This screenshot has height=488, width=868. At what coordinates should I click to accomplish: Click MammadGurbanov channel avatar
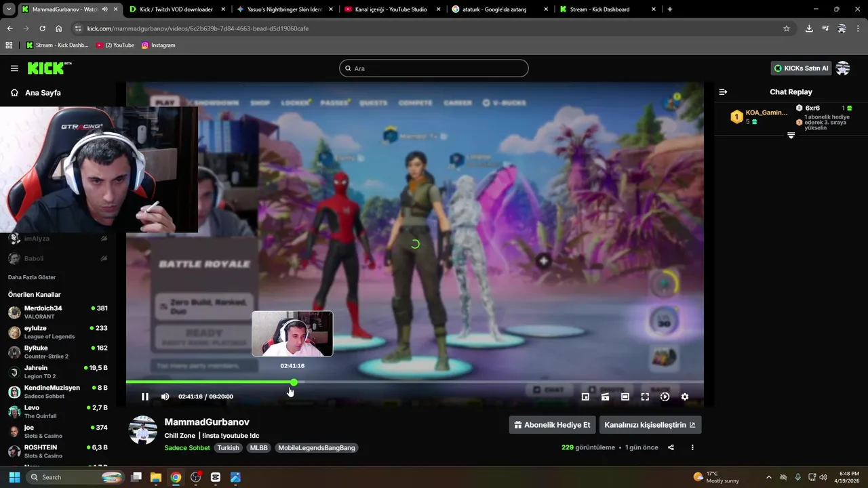pos(143,430)
